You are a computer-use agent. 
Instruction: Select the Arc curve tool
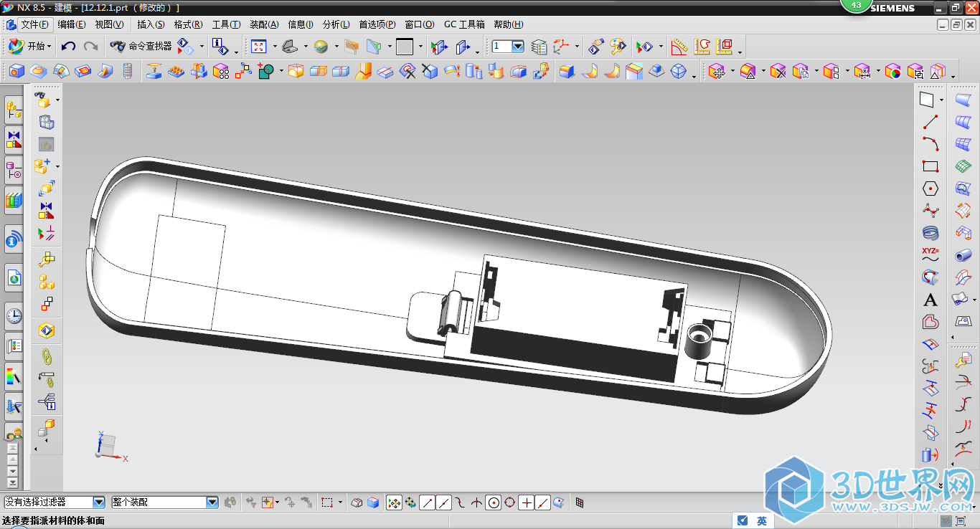pos(930,144)
